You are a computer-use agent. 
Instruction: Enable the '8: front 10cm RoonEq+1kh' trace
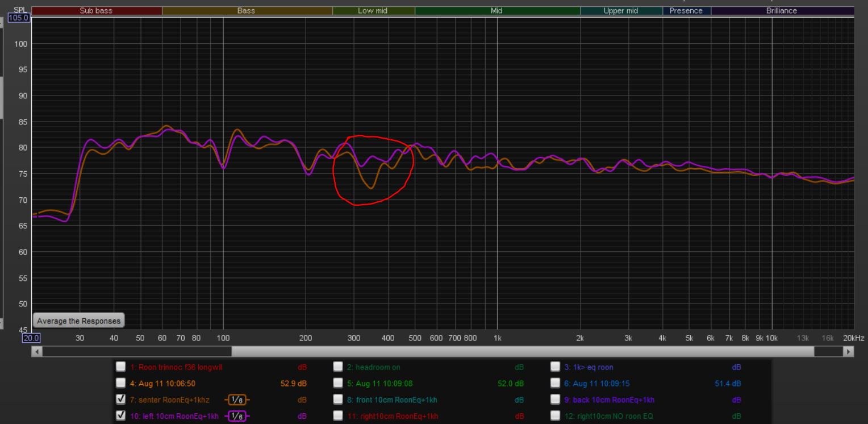click(x=338, y=400)
